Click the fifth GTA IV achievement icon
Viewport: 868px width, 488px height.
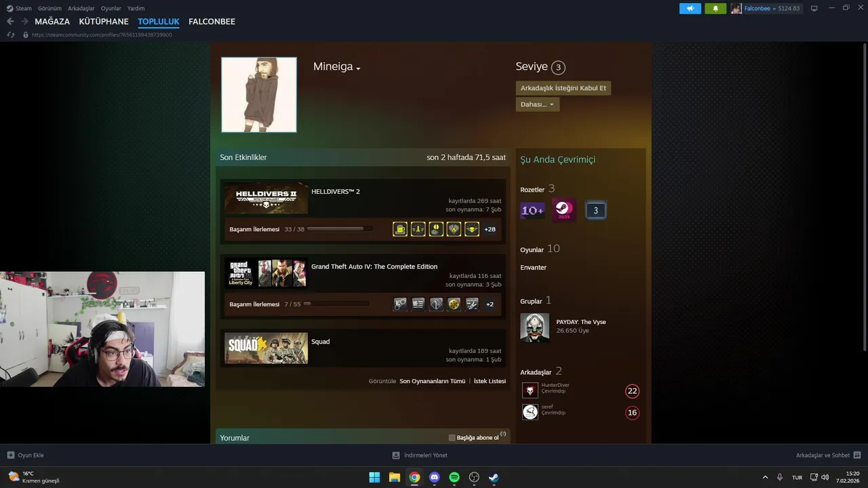pos(471,304)
